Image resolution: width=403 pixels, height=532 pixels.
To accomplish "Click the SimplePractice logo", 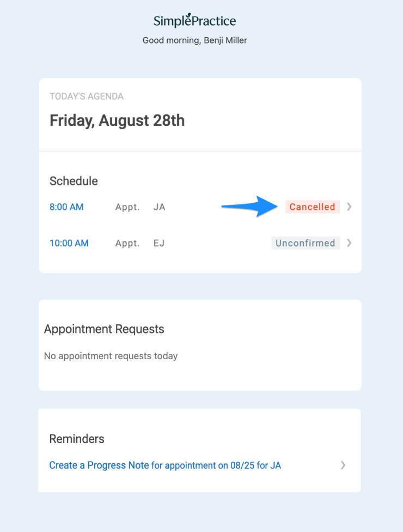I will (x=194, y=21).
